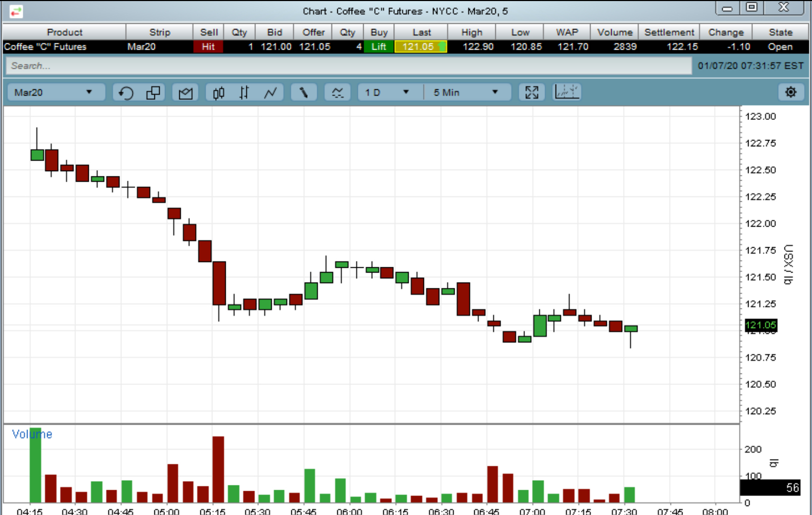Click the Offer value 121.05
Viewport: 812px width, 515px height.
(x=315, y=46)
